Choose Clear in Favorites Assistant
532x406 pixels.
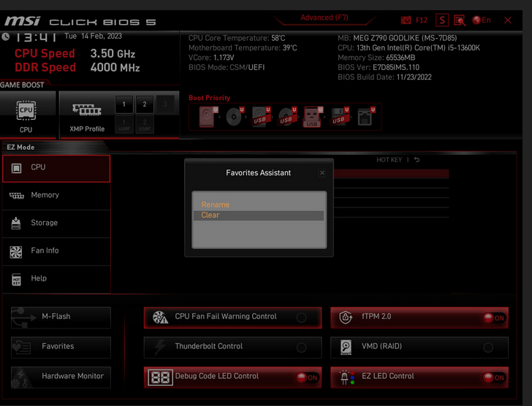pos(259,215)
